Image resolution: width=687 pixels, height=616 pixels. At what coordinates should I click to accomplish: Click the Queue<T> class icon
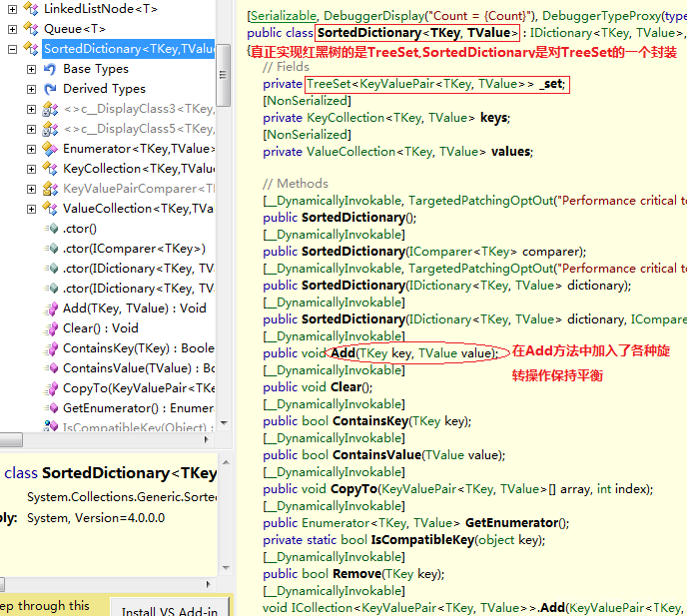pos(31,29)
